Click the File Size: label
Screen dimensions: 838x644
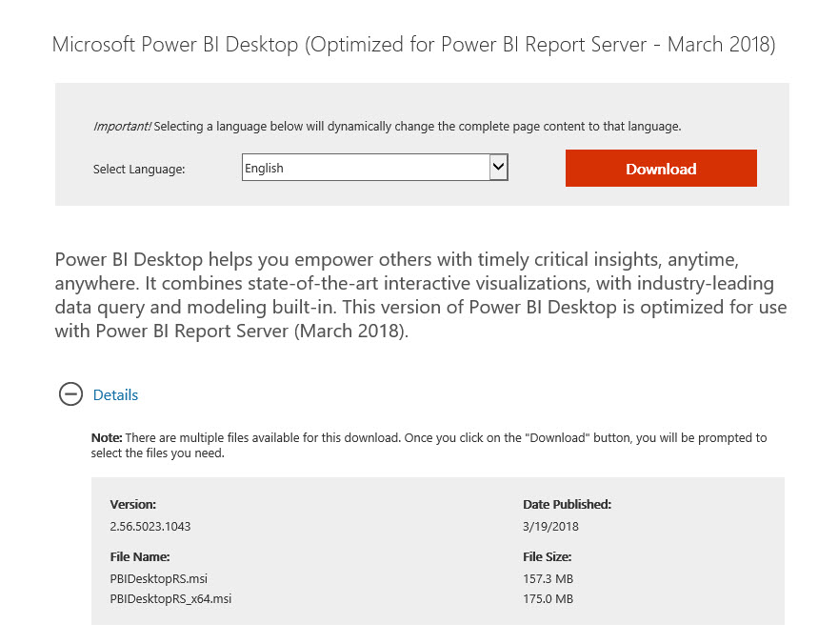tap(548, 557)
